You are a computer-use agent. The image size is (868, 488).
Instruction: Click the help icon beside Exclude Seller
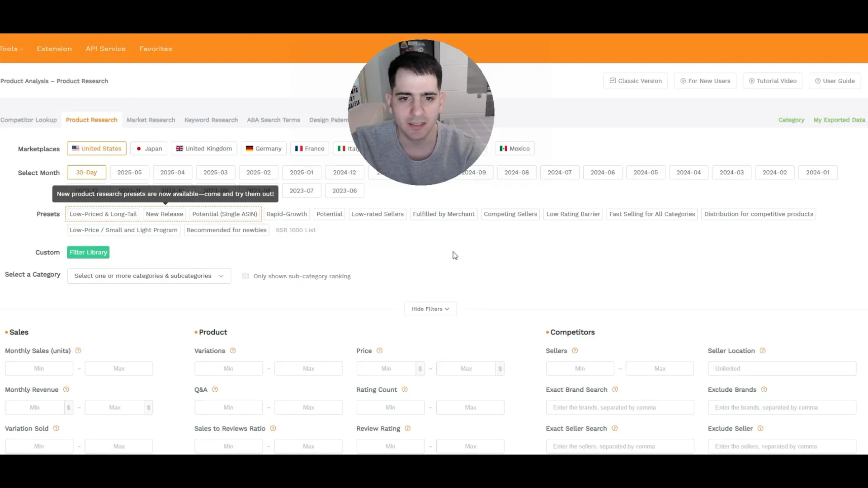tap(760, 428)
